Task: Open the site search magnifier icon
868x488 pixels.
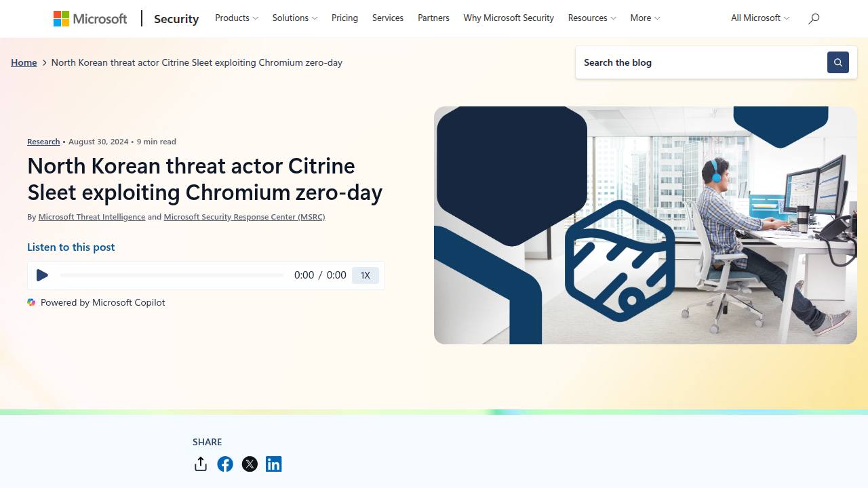Action: [814, 18]
